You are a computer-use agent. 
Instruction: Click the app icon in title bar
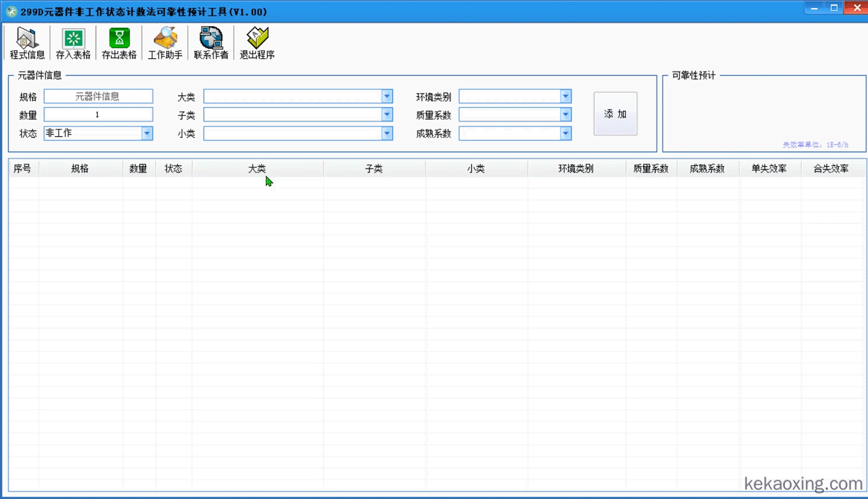coord(11,12)
